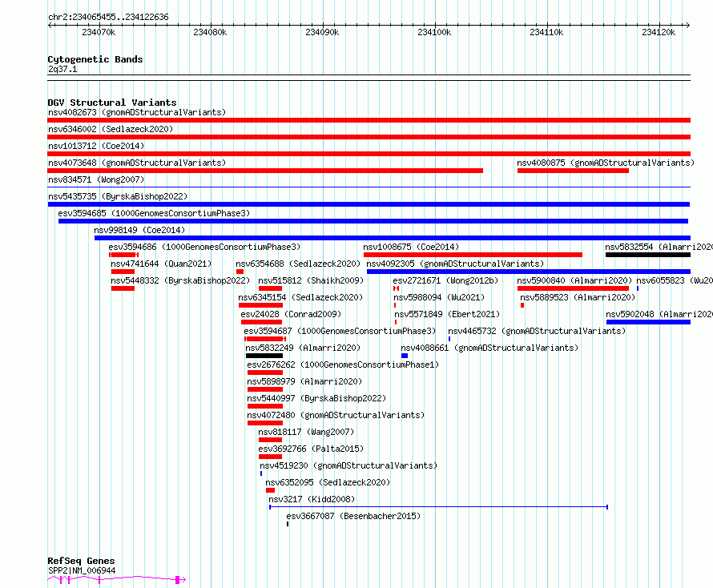Click the RefSeq Genes track title

click(82, 562)
